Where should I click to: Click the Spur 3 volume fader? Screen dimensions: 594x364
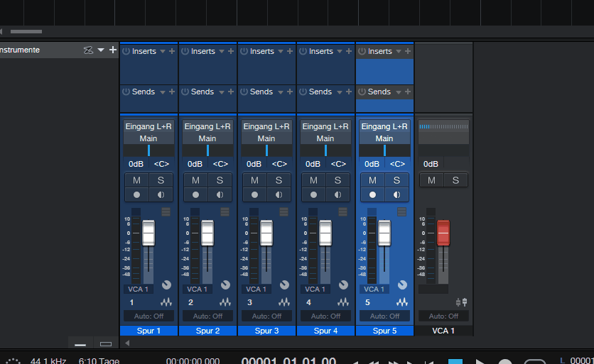(266, 233)
